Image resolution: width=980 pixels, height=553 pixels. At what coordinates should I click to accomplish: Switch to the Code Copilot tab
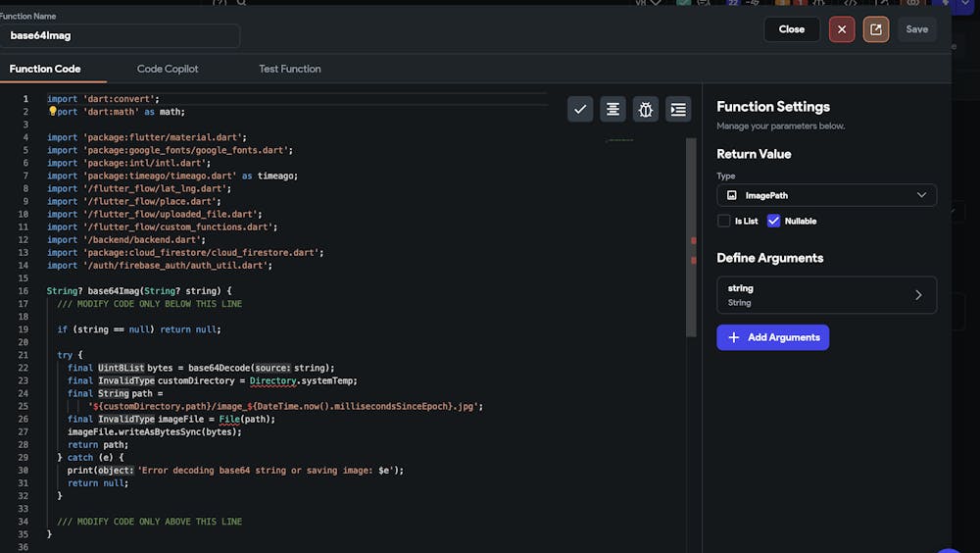pos(168,69)
